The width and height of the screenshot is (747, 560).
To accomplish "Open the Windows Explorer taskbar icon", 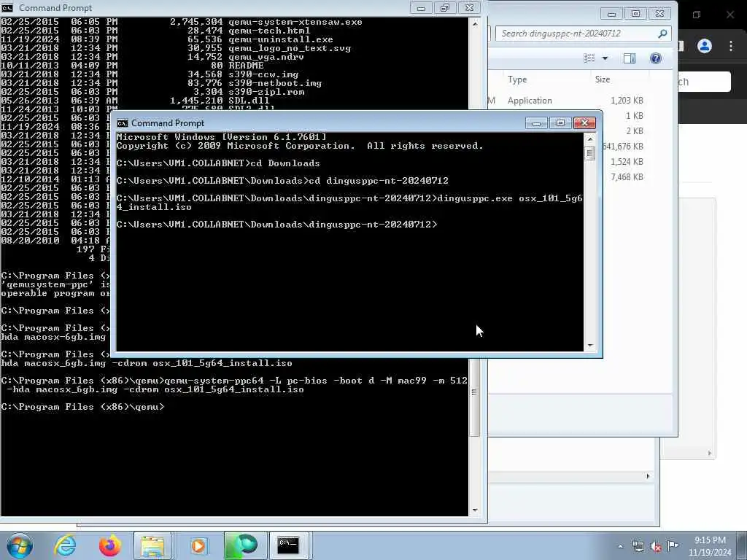I will pos(152,545).
